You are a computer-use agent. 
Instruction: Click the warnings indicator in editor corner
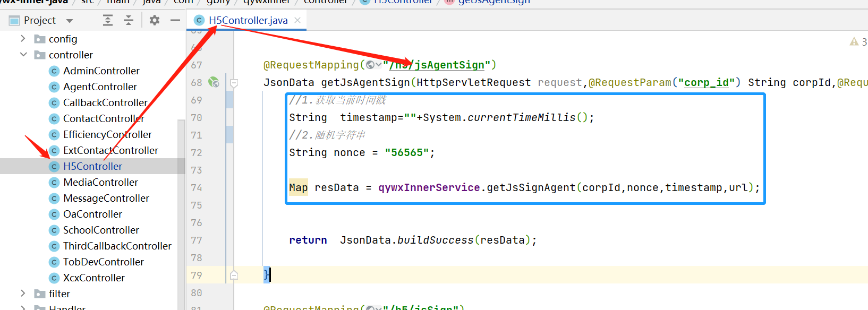(x=858, y=41)
